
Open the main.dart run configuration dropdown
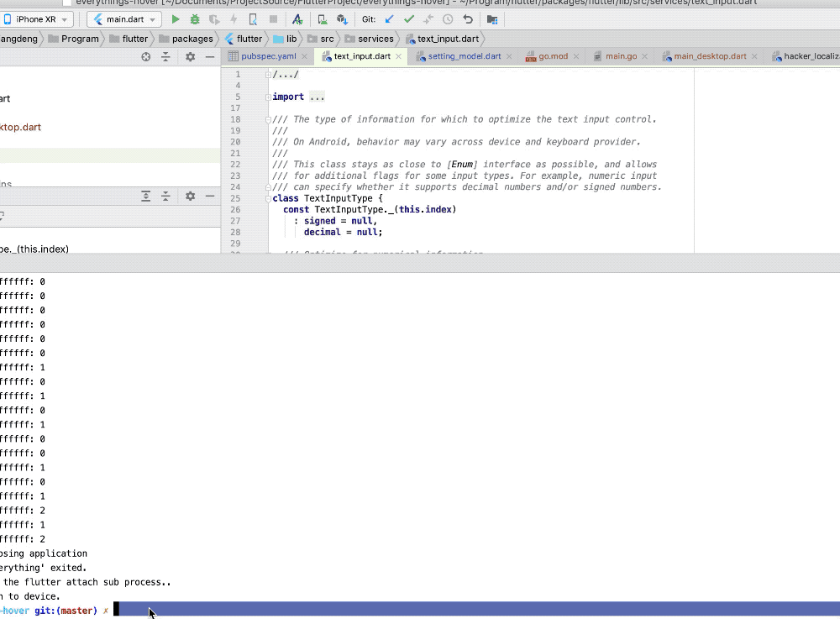tap(124, 19)
